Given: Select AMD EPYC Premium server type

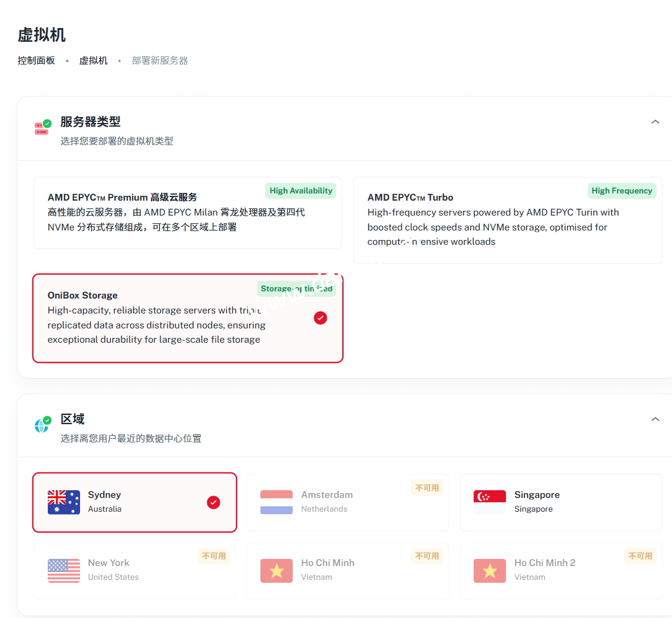Looking at the screenshot, I should point(188,213).
